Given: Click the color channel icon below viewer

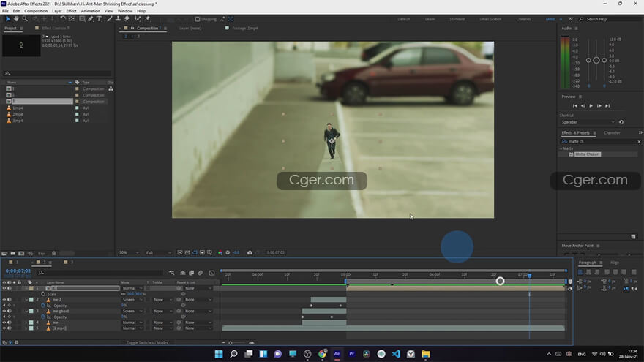Looking at the screenshot, I should tap(220, 253).
